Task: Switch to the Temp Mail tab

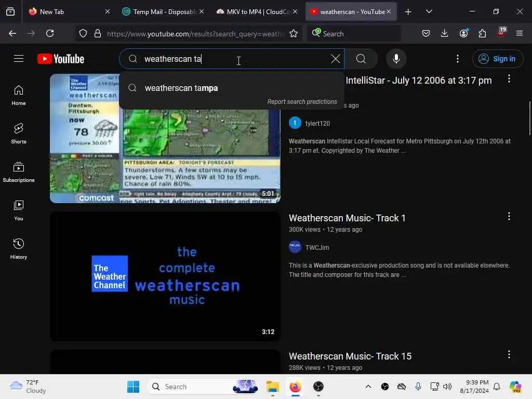Action: point(164,12)
